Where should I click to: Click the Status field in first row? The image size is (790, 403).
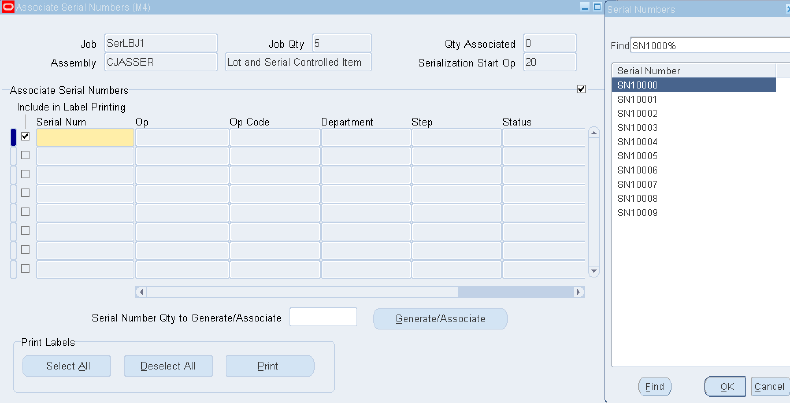click(x=544, y=138)
